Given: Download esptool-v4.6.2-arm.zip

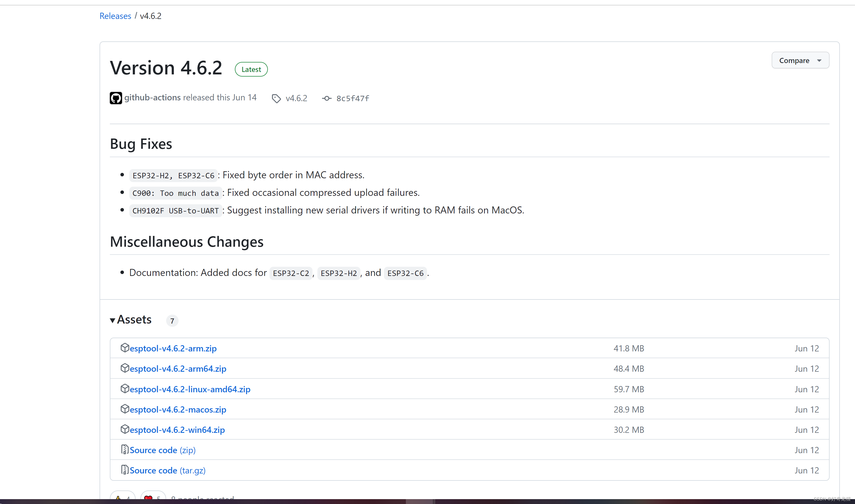Looking at the screenshot, I should [173, 348].
